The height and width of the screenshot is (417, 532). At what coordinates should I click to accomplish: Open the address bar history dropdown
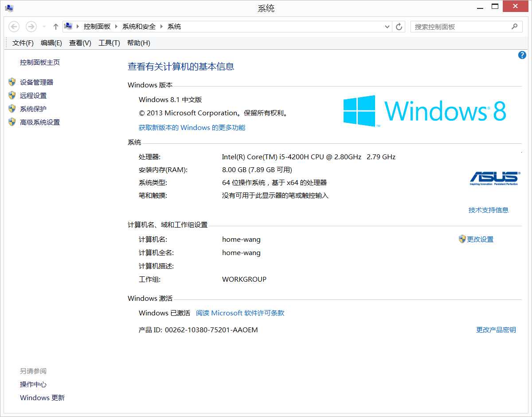click(387, 27)
